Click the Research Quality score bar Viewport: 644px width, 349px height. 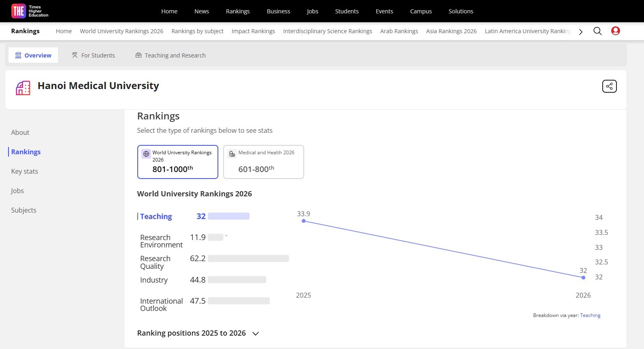248,258
